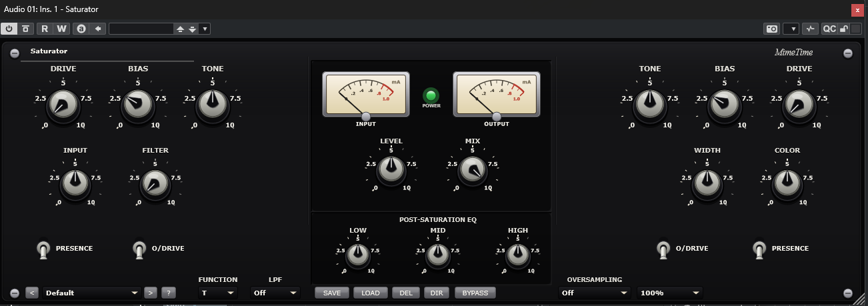The width and height of the screenshot is (868, 306).
Task: Load previous preset with up arrow icon
Action: click(x=179, y=29)
